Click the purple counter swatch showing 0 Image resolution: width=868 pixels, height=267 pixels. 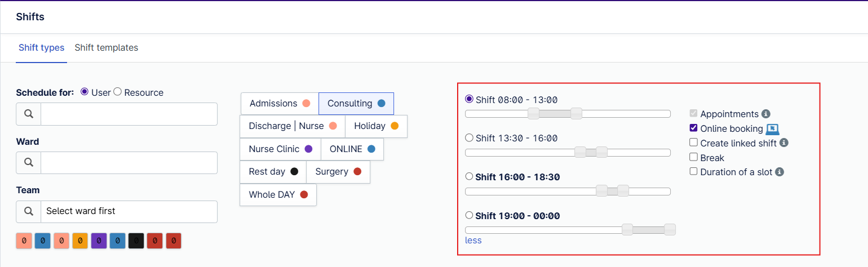coord(99,241)
